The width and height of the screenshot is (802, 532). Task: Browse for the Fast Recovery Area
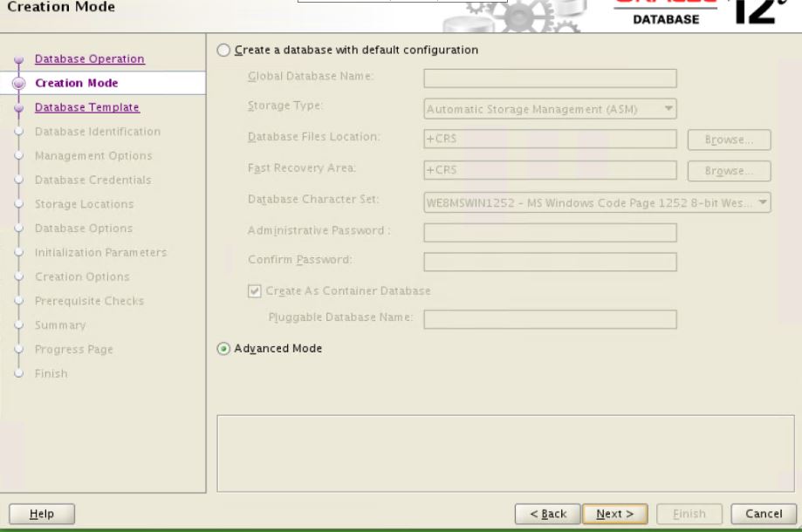[x=728, y=171]
